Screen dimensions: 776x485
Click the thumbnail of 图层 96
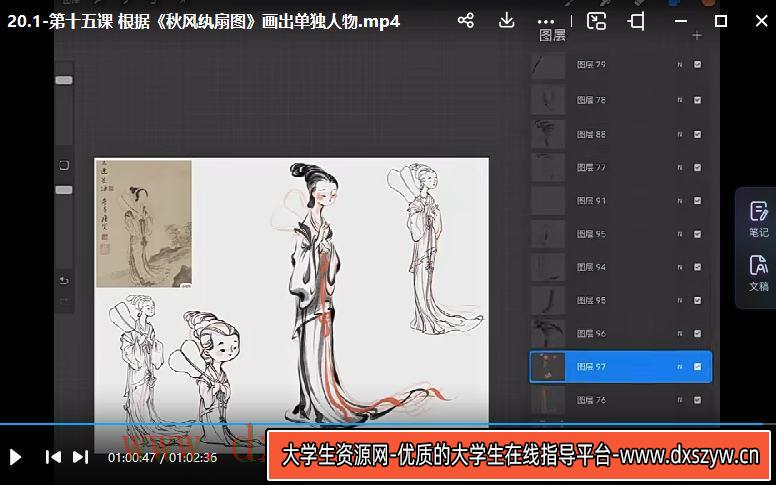click(x=548, y=333)
